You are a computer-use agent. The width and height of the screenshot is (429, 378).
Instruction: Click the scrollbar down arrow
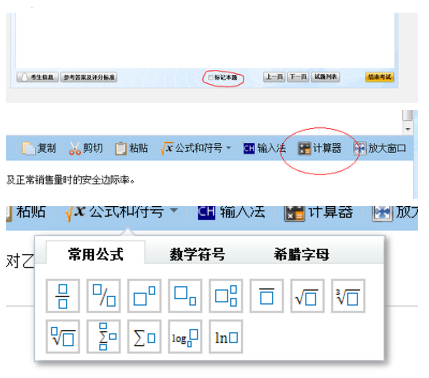tap(408, 129)
